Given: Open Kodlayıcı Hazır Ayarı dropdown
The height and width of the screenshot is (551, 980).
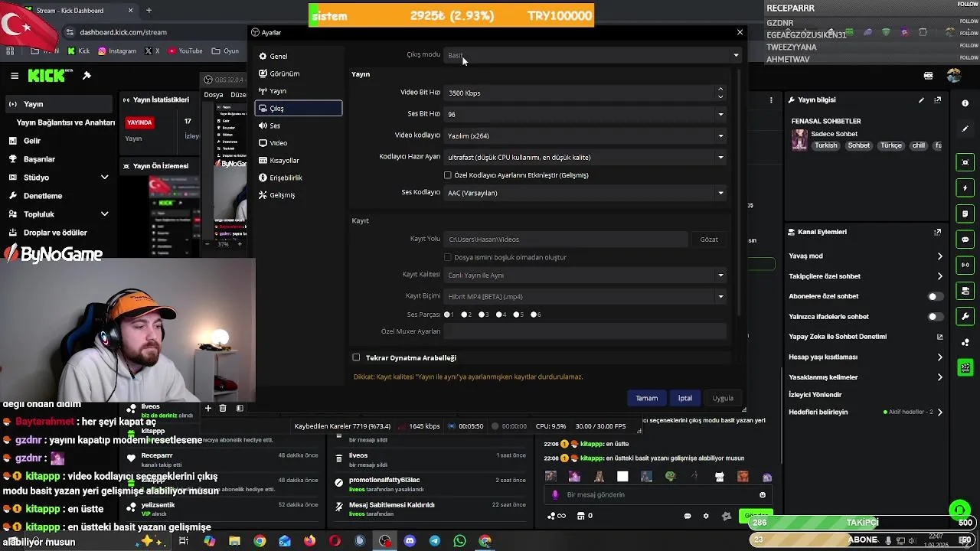Looking at the screenshot, I should point(585,157).
